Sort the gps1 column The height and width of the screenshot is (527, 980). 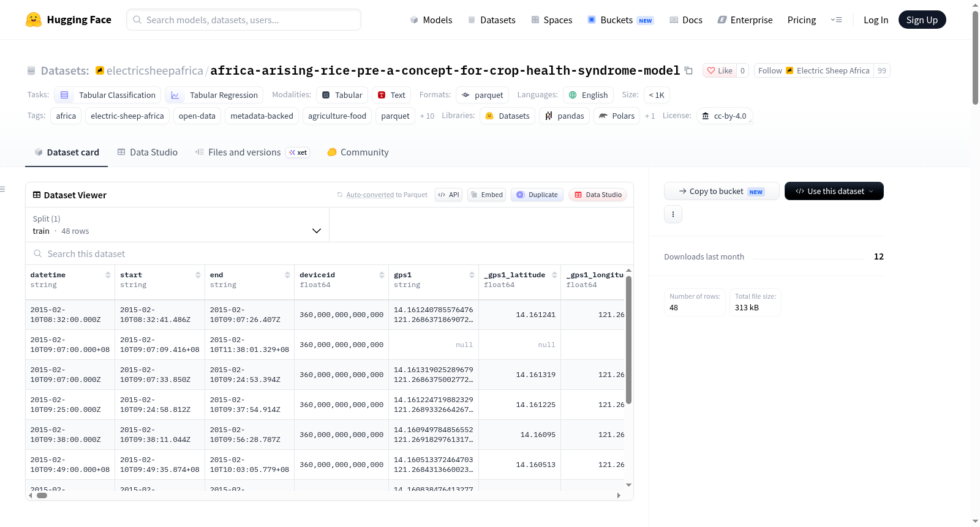[x=472, y=275]
